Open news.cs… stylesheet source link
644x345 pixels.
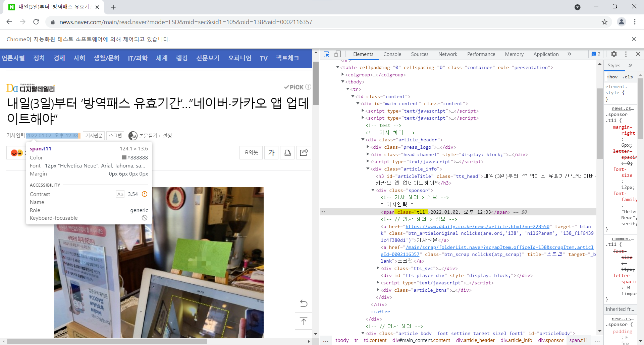[x=623, y=108]
